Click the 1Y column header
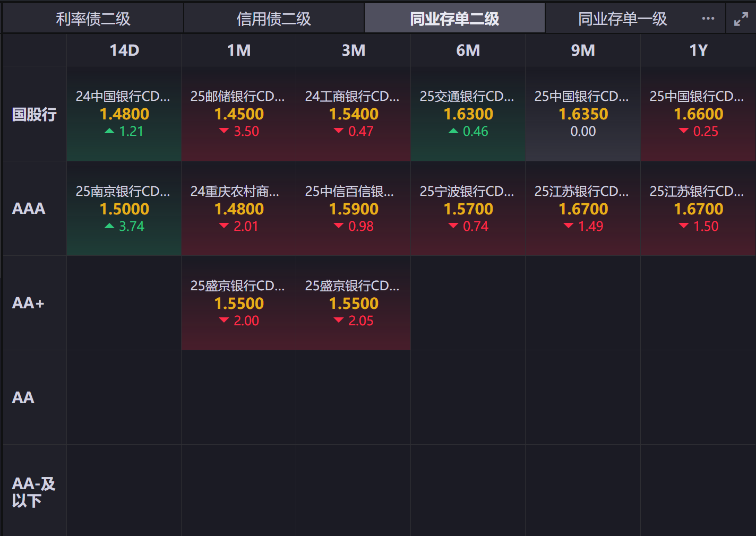This screenshot has height=536, width=756. (x=698, y=50)
